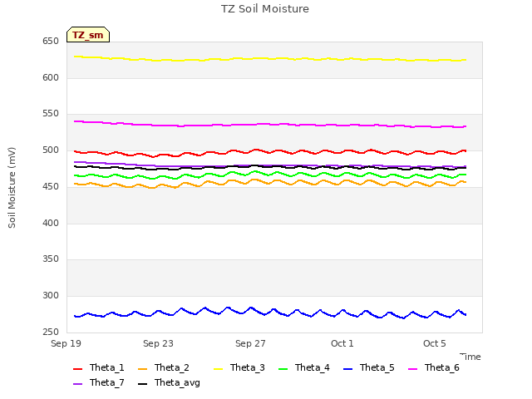This screenshot has height=399, width=532.
Task: Click the yellow Theta_3 legend swatch
Action: point(218,369)
